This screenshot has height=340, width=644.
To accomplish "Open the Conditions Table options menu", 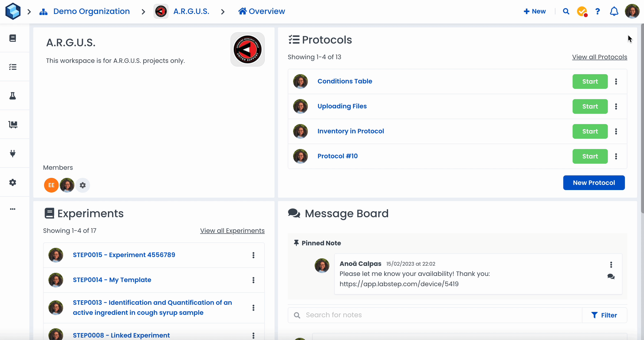I will click(616, 81).
